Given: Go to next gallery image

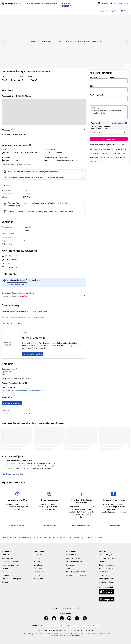Looking at the screenshot, I should point(127,41).
